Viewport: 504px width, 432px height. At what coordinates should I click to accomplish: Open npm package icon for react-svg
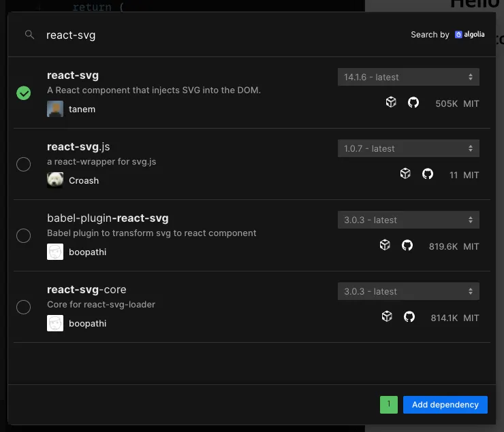pos(391,103)
